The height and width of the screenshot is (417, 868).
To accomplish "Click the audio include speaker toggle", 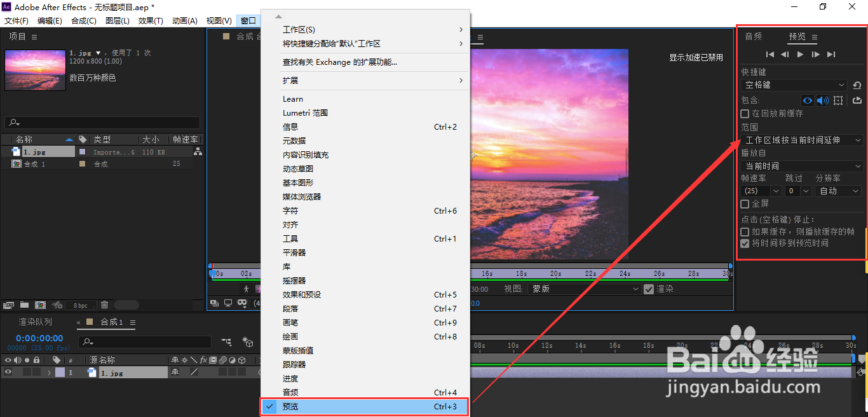I will (822, 100).
